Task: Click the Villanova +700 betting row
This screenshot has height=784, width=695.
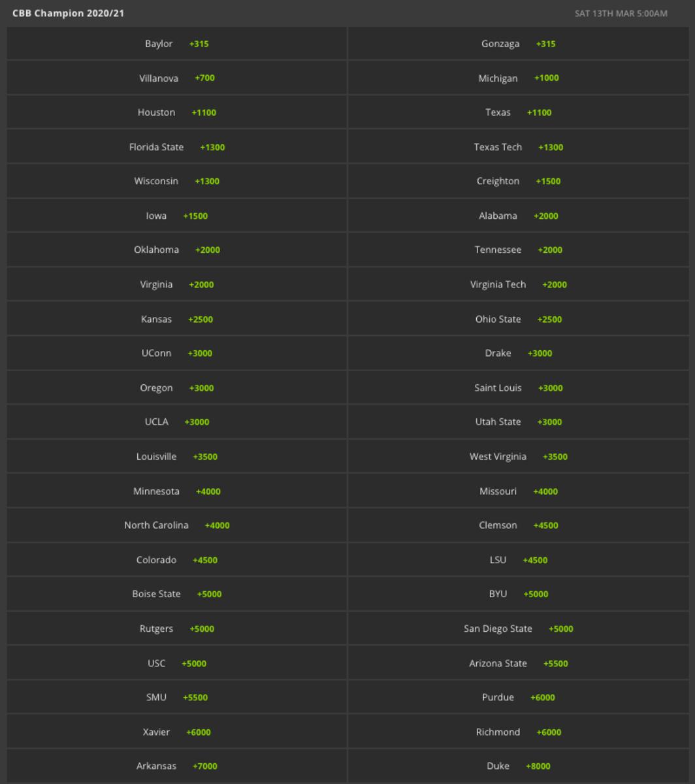Action: tap(176, 78)
